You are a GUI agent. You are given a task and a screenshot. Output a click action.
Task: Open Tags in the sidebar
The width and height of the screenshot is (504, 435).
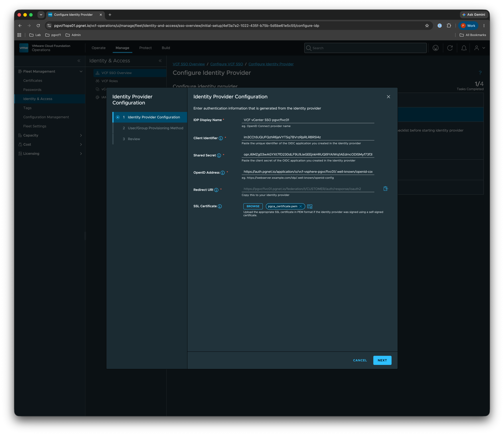click(x=27, y=108)
